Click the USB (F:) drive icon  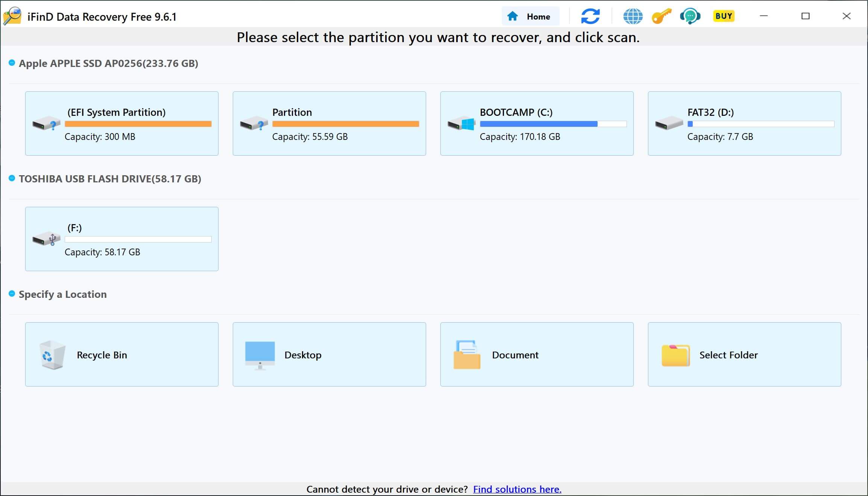pos(47,239)
